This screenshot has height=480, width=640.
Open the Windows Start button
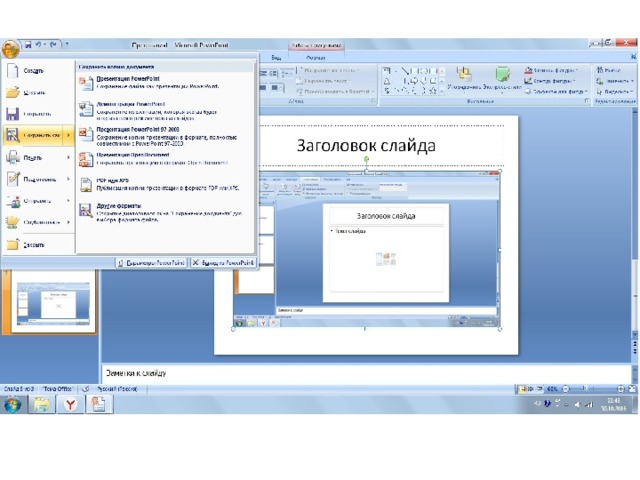pyautogui.click(x=13, y=404)
